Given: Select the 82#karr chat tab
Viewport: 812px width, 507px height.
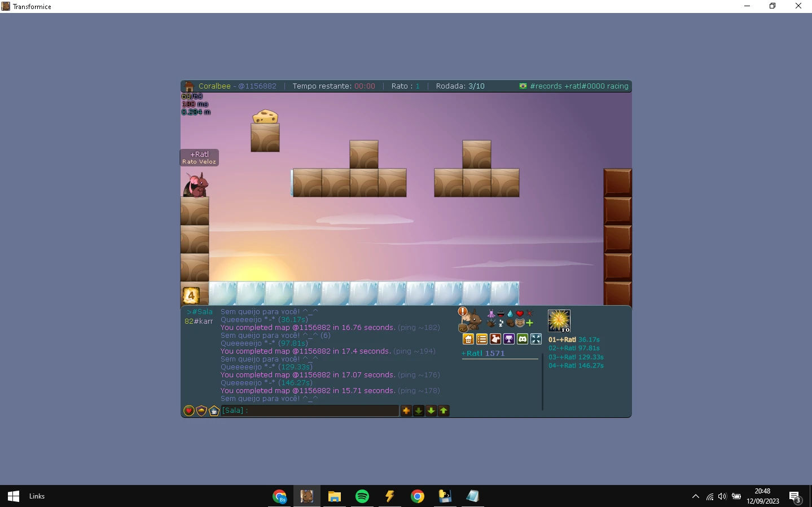Looking at the screenshot, I should click(x=199, y=321).
